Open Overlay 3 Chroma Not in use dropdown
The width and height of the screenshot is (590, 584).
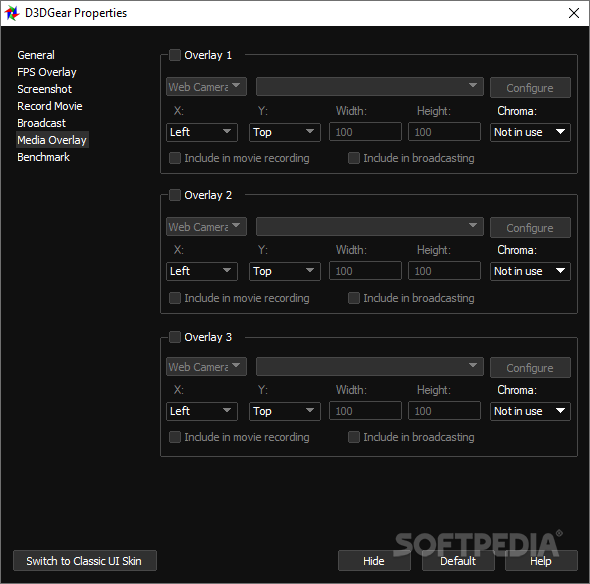pos(530,411)
